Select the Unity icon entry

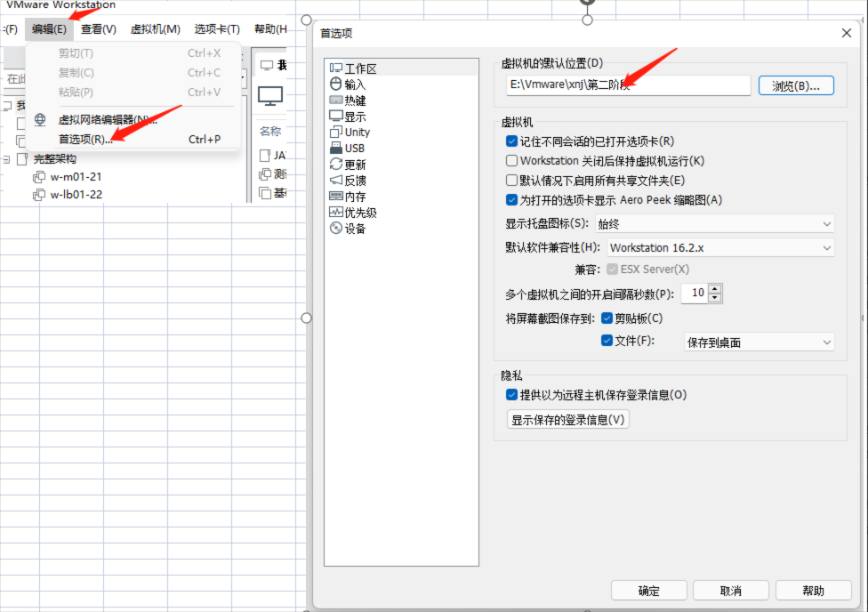tap(335, 132)
